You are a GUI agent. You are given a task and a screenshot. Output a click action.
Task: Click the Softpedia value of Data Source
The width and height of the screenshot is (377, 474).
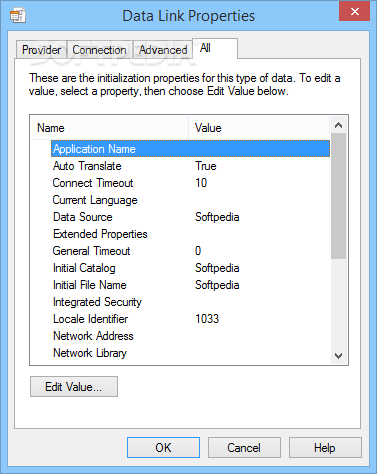pos(217,217)
